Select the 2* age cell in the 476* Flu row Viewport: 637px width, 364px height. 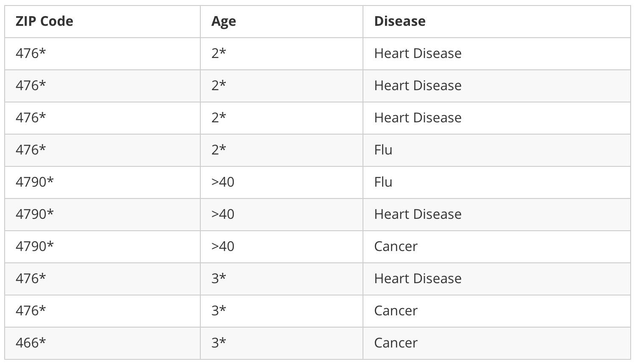(x=219, y=150)
